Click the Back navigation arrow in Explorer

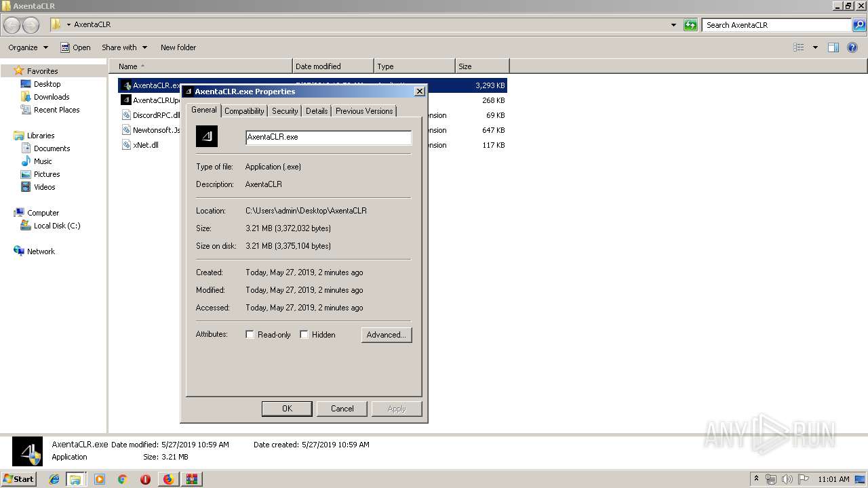pos(12,25)
